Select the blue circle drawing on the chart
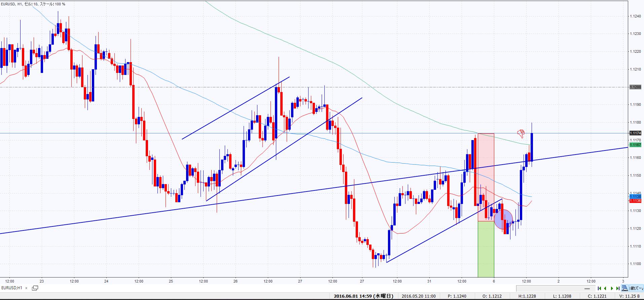 point(503,219)
